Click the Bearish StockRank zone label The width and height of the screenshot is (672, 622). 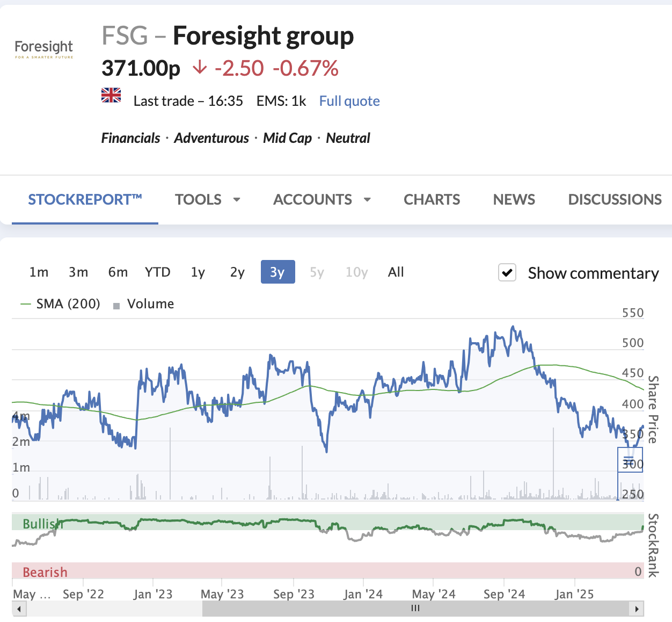[x=45, y=572]
